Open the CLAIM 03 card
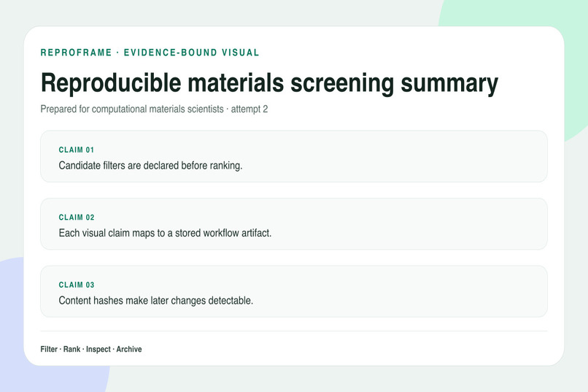Screen dimensions: 588x392 click(294, 291)
